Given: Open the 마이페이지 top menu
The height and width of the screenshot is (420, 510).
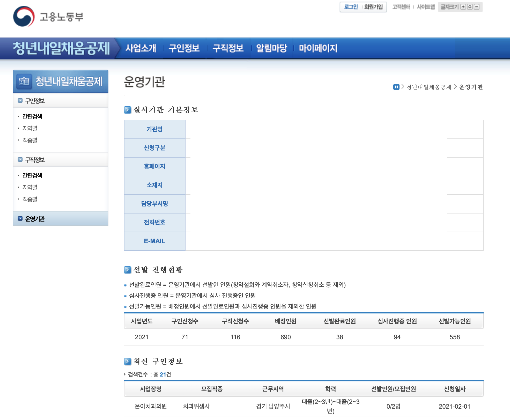Looking at the screenshot, I should (x=318, y=48).
